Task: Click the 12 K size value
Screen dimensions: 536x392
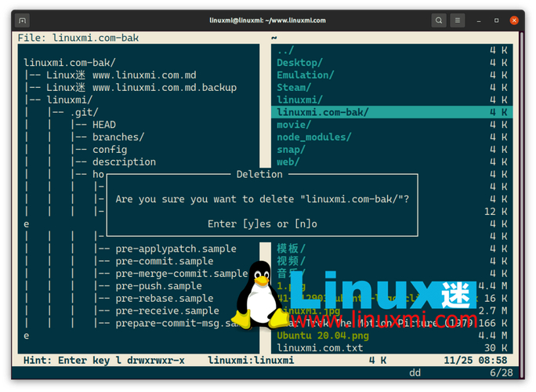Action: [496, 212]
